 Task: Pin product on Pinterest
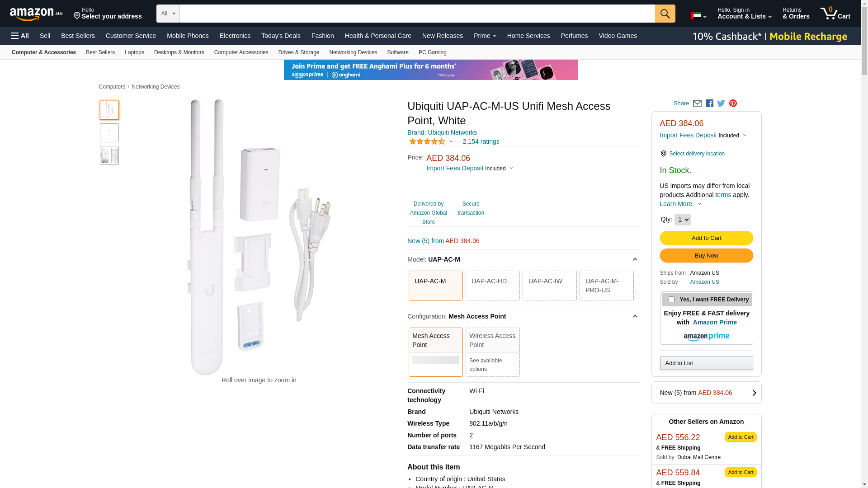pyautogui.click(x=733, y=103)
